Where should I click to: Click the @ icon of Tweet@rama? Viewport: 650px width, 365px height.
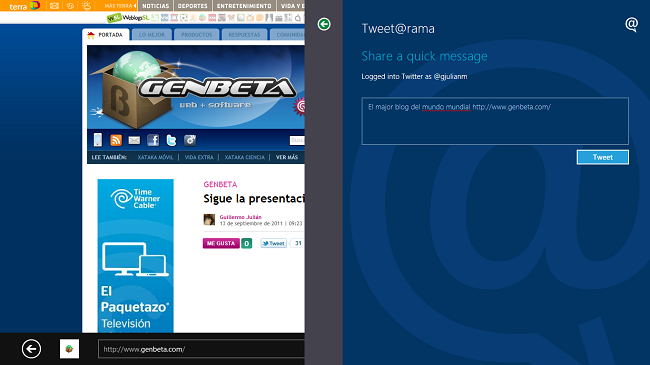pos(631,24)
